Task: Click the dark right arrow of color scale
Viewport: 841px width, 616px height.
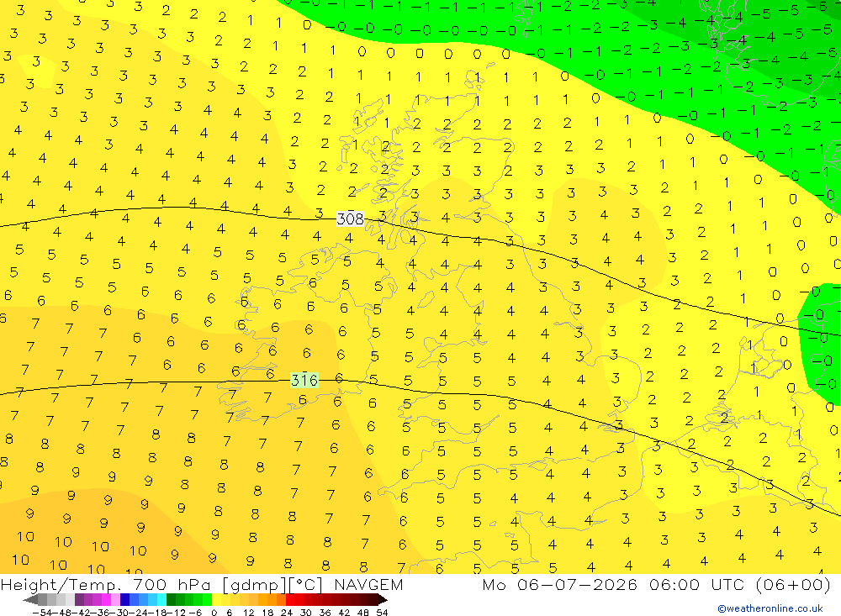Action: (383, 600)
